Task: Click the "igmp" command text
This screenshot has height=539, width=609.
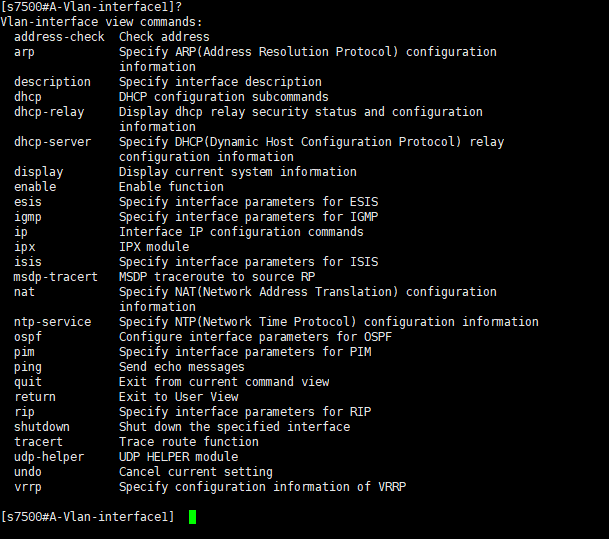Action: [x=28, y=217]
